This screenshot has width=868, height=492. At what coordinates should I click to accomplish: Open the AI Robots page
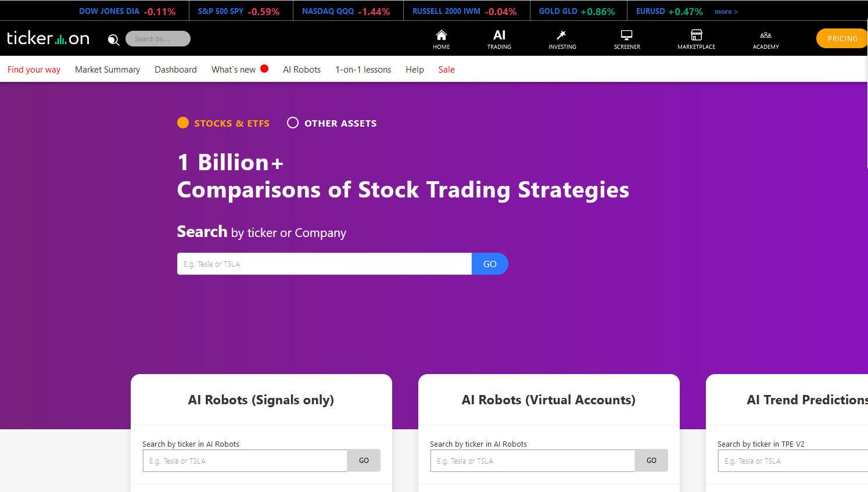302,69
